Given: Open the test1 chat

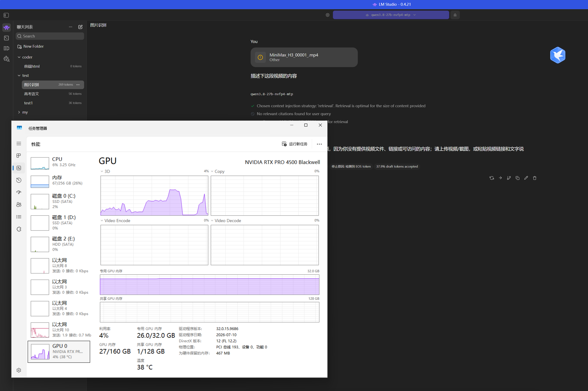Looking at the screenshot, I should 53,103.
